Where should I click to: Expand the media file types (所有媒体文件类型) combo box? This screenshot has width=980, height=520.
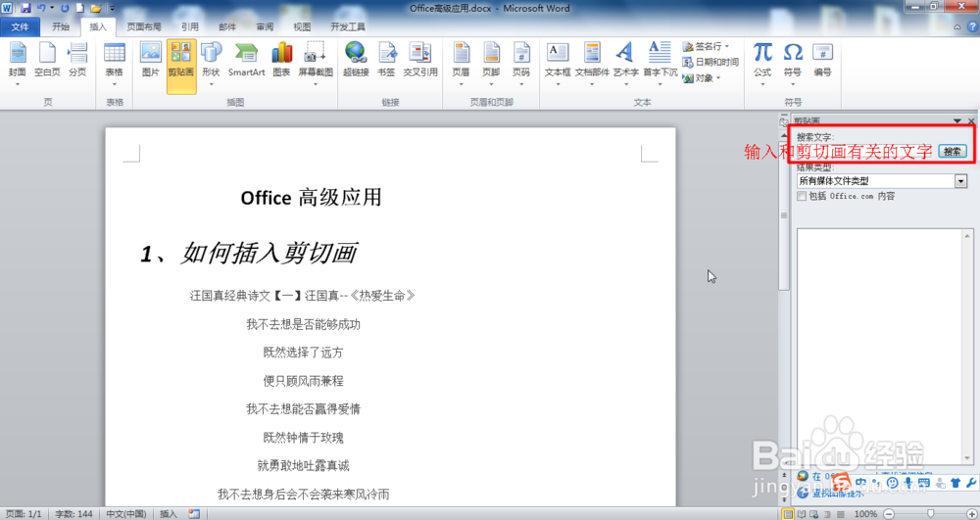click(x=960, y=181)
